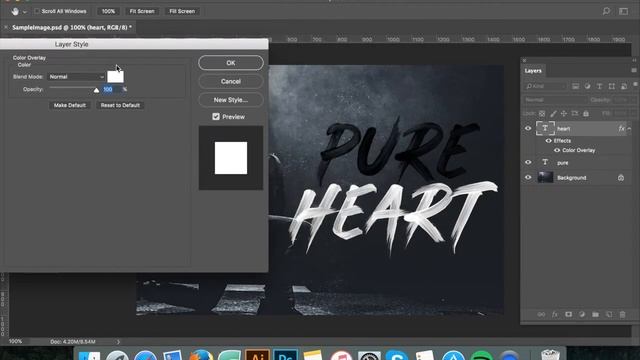
Task: Open the Hand tool preset picker arrow
Action: pos(24,12)
